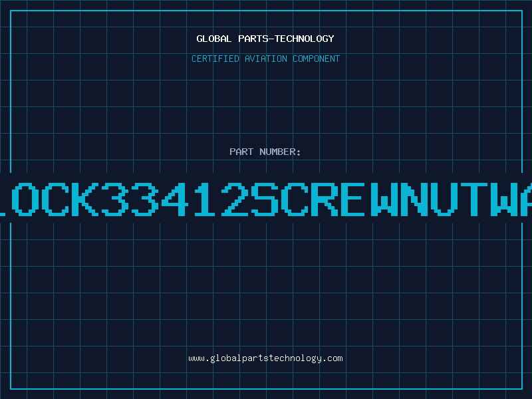Click the large scrolling part number text
The image size is (532, 399).
point(266,199)
